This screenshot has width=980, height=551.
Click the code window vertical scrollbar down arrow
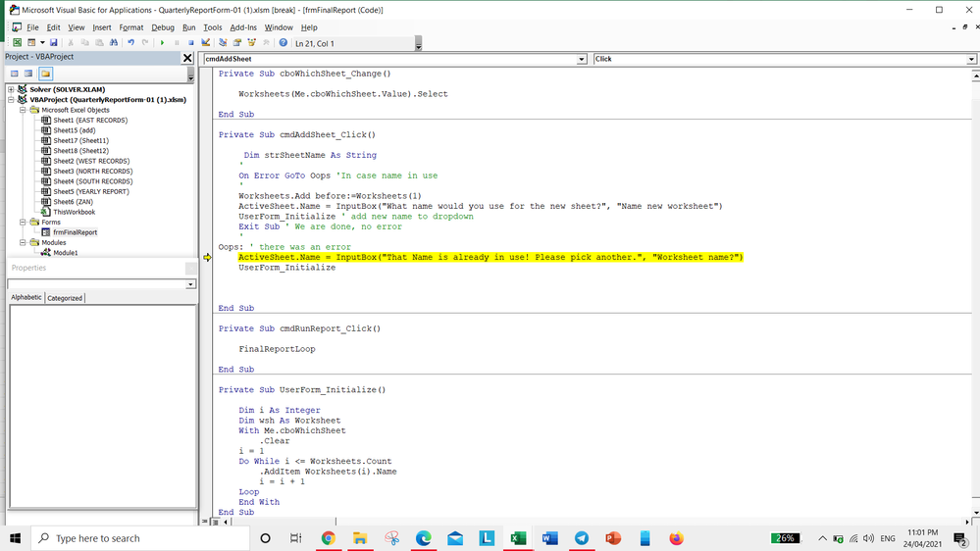(976, 512)
